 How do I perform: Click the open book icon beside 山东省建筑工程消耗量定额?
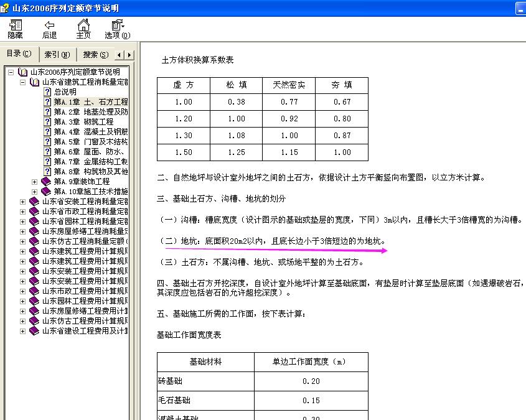(34, 82)
